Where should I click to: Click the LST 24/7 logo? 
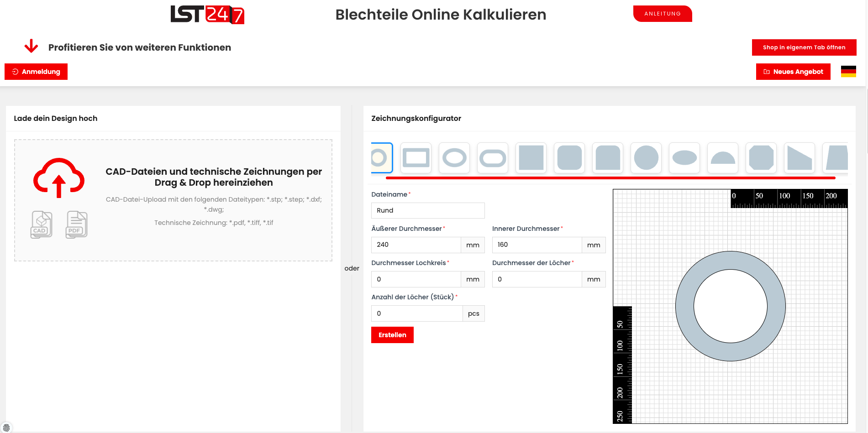[x=207, y=14]
